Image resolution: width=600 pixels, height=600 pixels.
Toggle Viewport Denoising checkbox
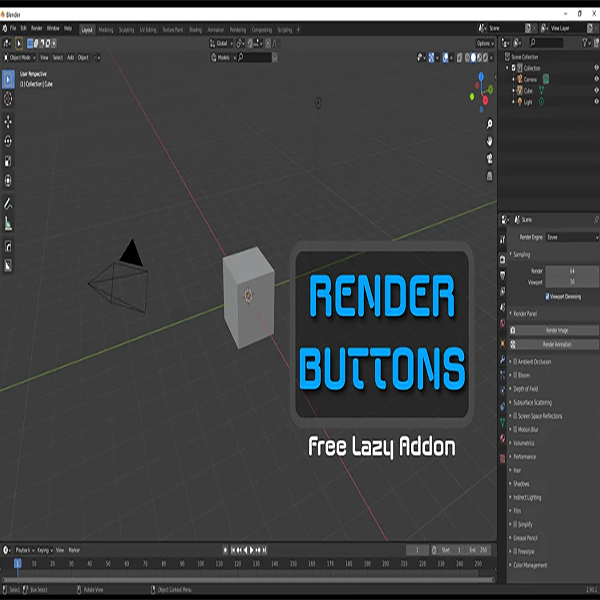click(547, 297)
